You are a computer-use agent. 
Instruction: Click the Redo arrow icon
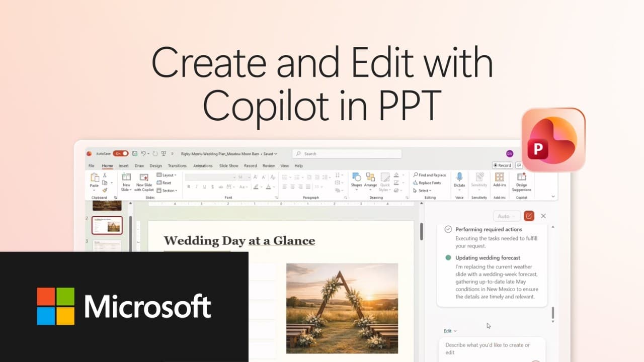(x=155, y=153)
